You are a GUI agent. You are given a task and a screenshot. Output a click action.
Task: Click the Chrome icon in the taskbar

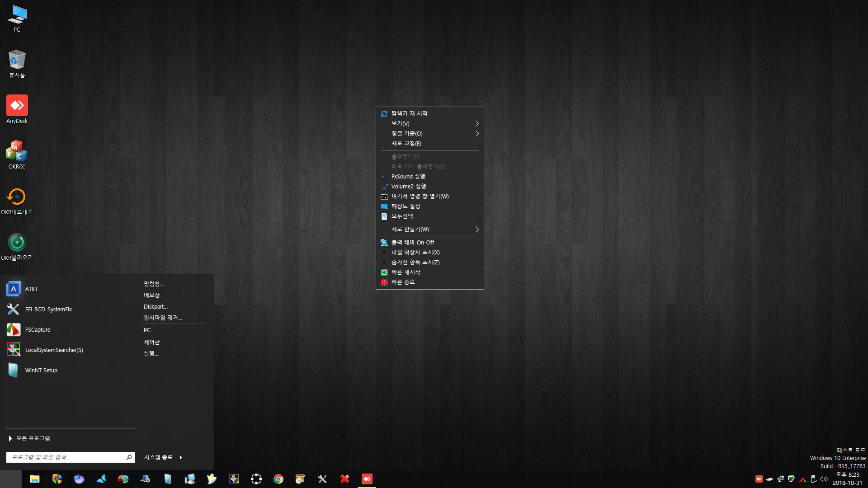point(278,479)
